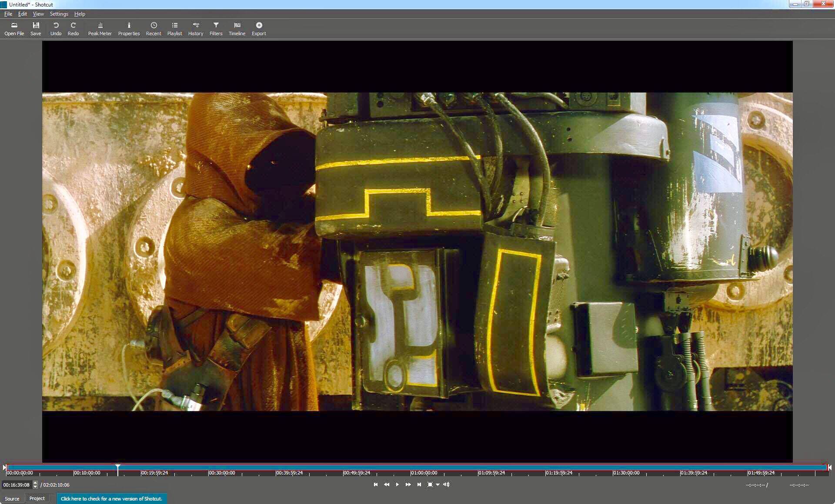835x504 pixels.
Task: Open the volume control
Action: coord(446,484)
